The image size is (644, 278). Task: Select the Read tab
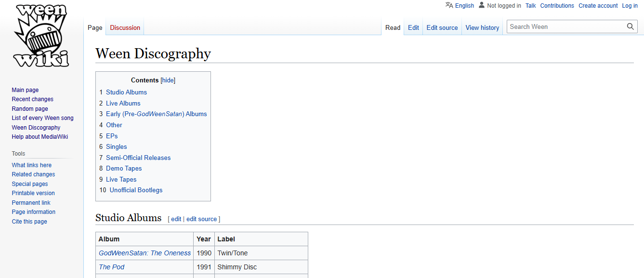pos(393,27)
